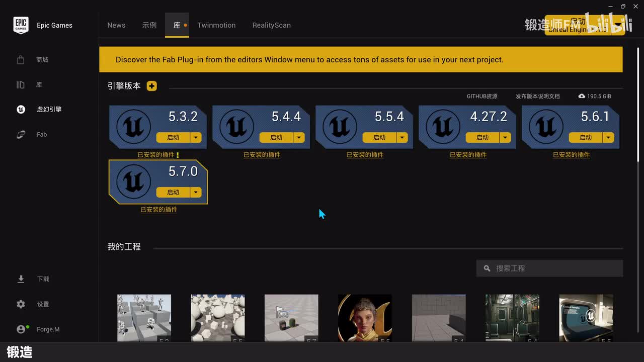
Task: Switch to the News tab
Action: (x=116, y=25)
